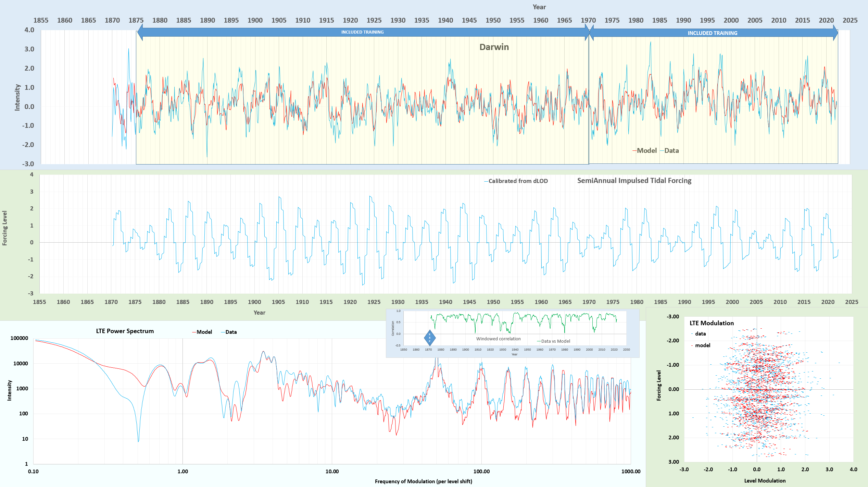Click the 1900 label on tidal forcing x-axis
Screen dimensions: 868x487
(x=254, y=302)
